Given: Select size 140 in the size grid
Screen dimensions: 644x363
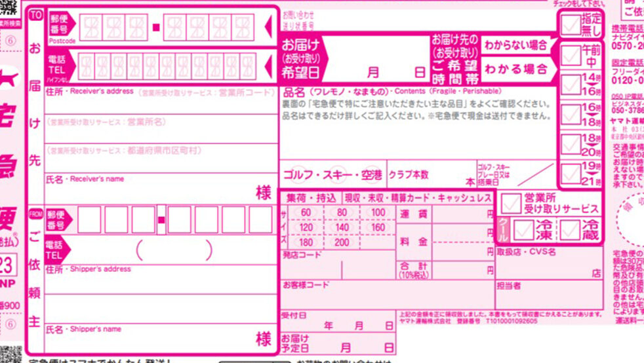Looking at the screenshot, I should click(x=342, y=227).
